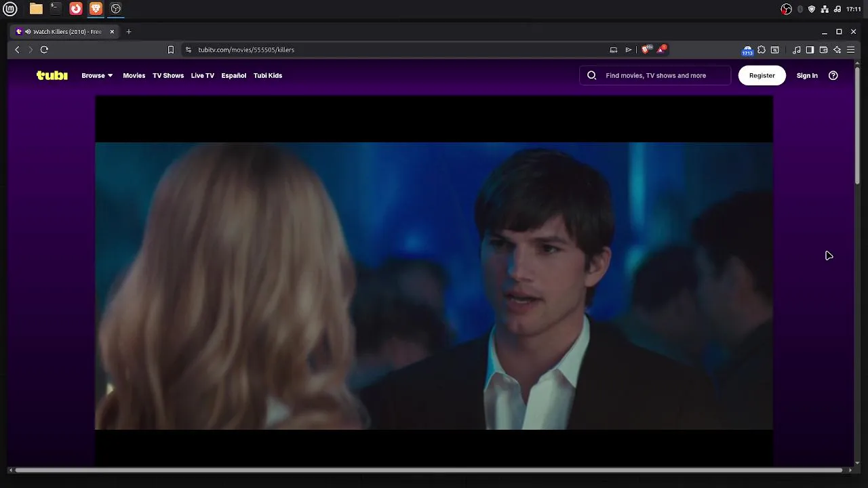Click the OBS recording tray icon

click(x=787, y=9)
